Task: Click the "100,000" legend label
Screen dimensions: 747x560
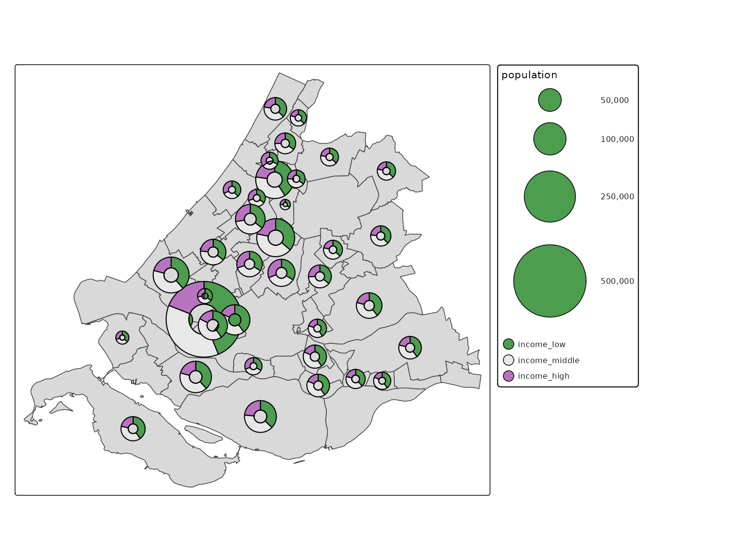Action: [617, 140]
